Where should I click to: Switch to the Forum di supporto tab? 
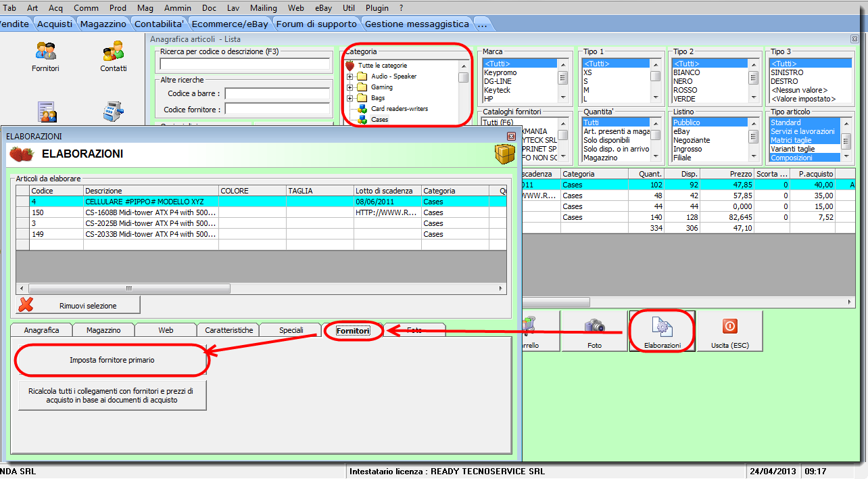316,24
